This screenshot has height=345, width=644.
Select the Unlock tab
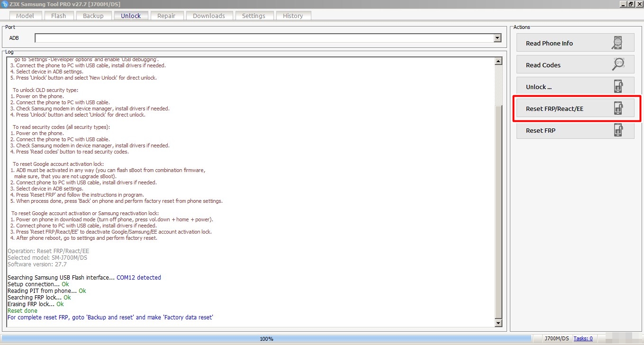[x=131, y=16]
